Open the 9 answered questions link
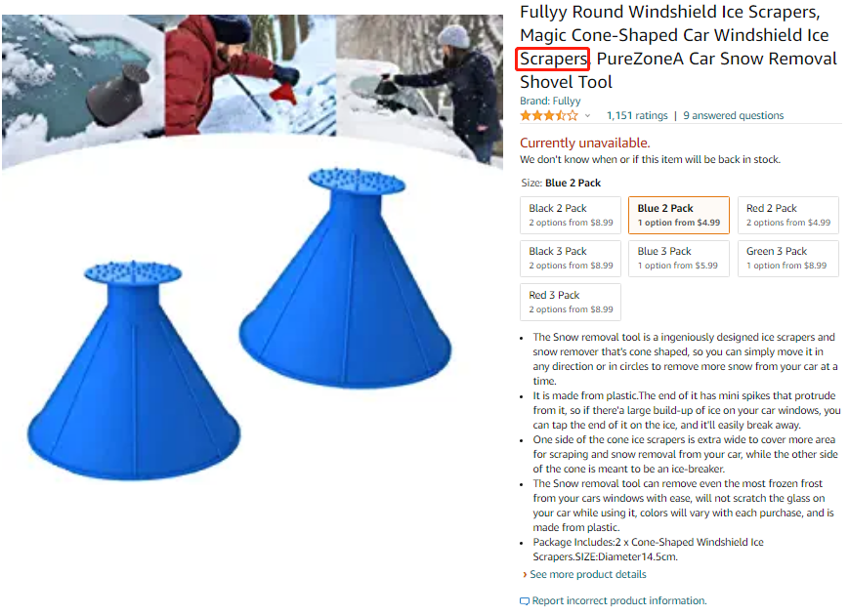849x616 pixels. 733,116
